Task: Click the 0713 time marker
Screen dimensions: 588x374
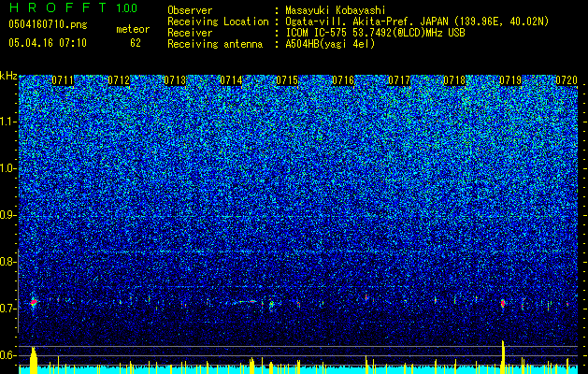Action: point(175,80)
